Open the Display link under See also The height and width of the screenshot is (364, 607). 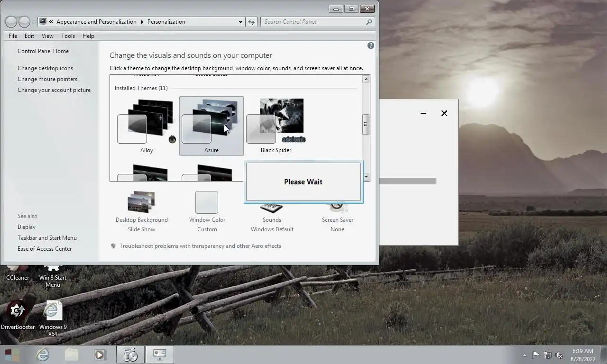coord(27,227)
